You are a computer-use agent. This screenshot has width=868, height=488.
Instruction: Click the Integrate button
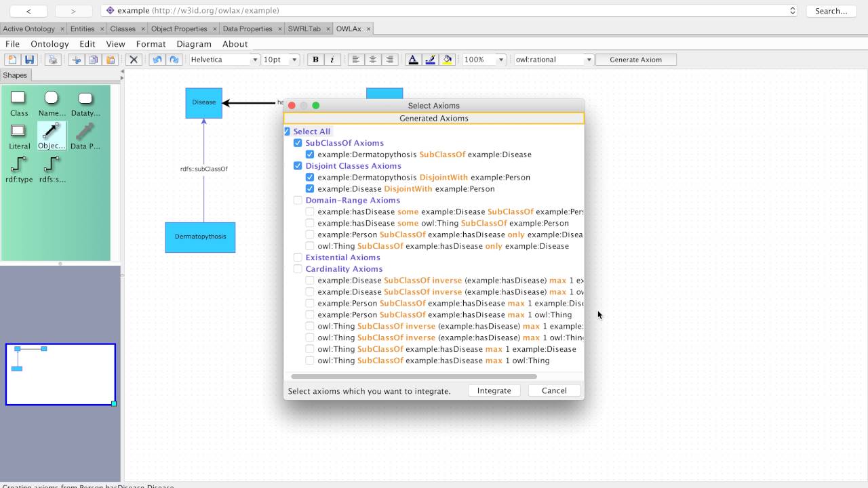(494, 390)
